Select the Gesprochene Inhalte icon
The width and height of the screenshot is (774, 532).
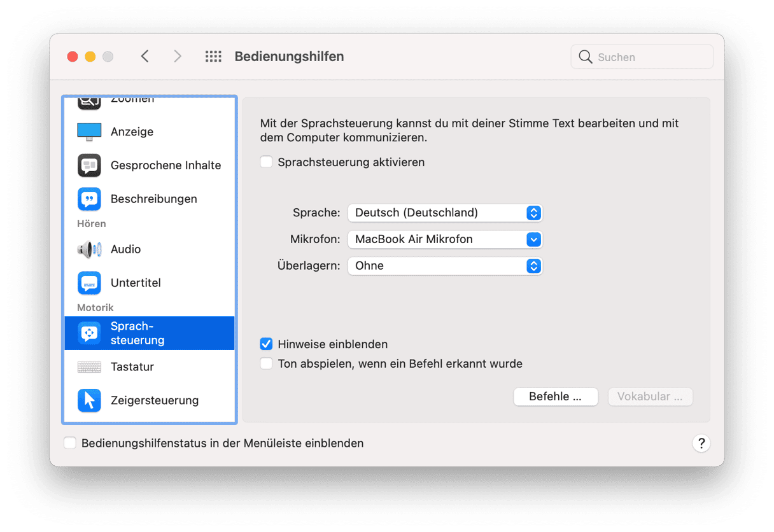pos(89,165)
